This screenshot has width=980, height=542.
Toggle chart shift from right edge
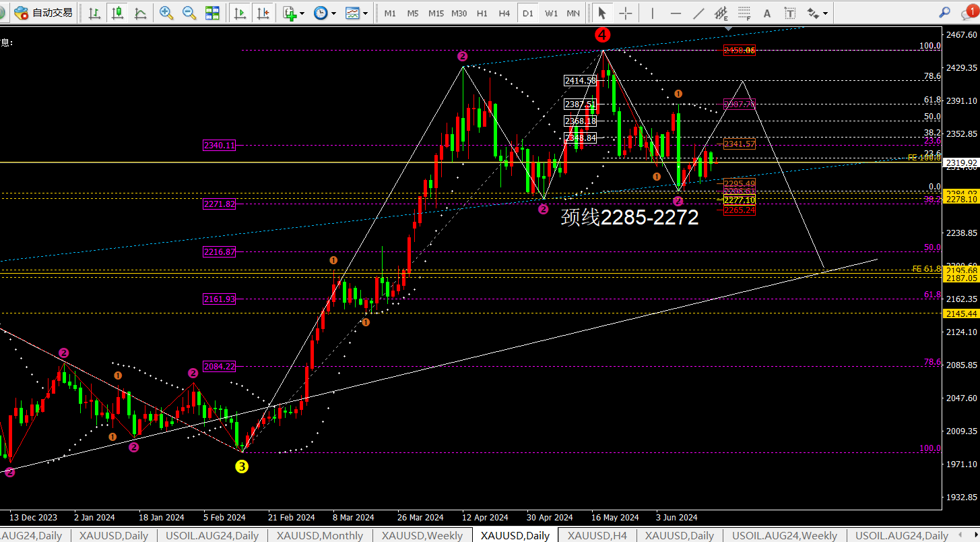click(x=263, y=13)
